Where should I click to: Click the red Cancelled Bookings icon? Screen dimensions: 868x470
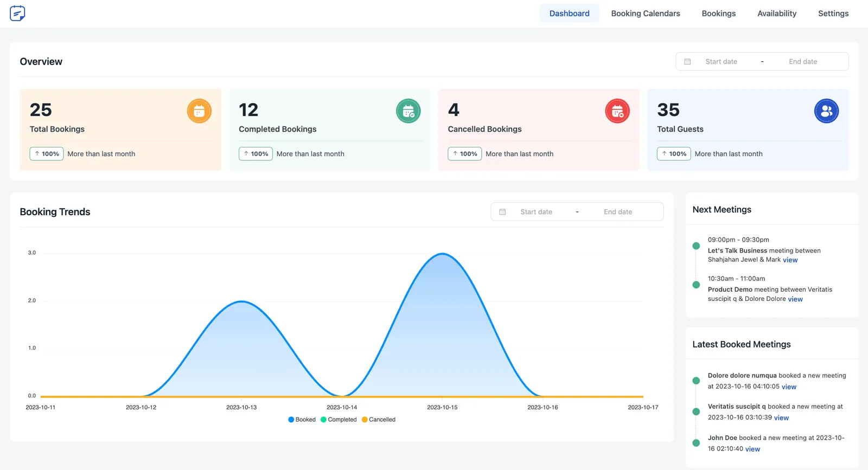[617, 111]
